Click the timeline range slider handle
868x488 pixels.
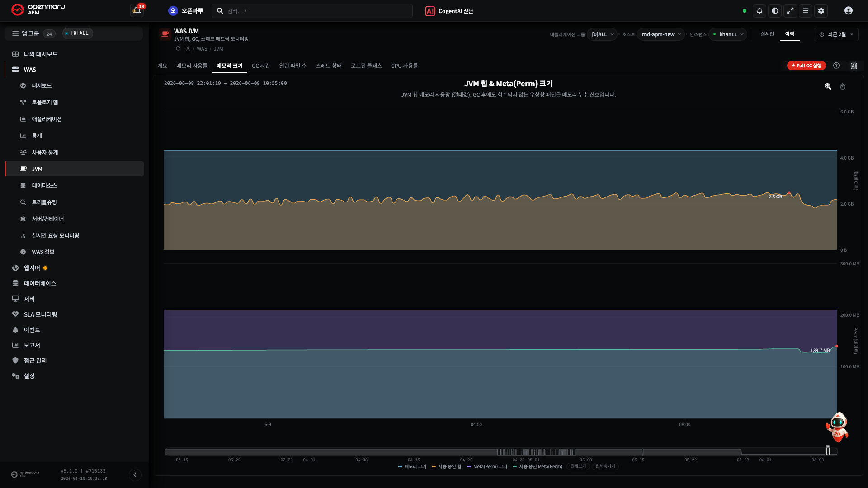pos(828,450)
